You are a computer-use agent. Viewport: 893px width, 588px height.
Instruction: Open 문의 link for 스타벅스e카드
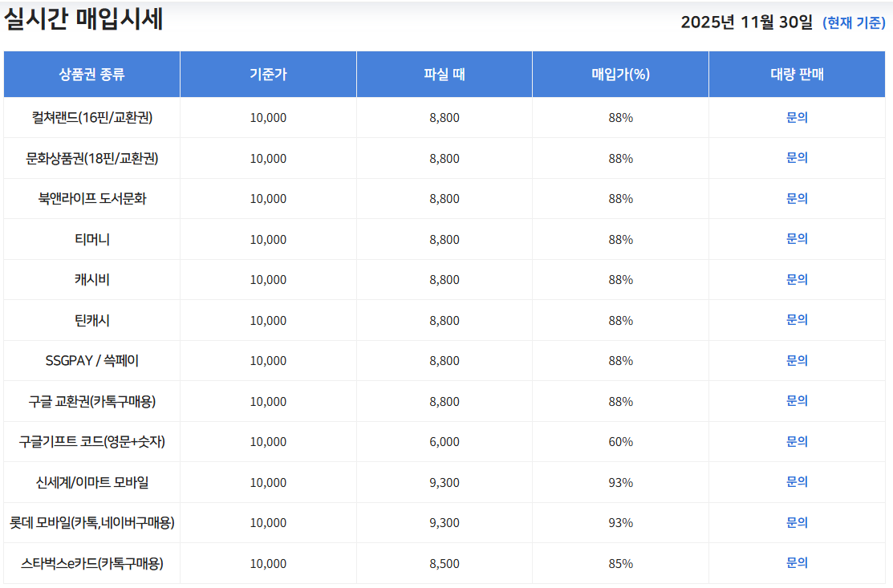tap(797, 563)
